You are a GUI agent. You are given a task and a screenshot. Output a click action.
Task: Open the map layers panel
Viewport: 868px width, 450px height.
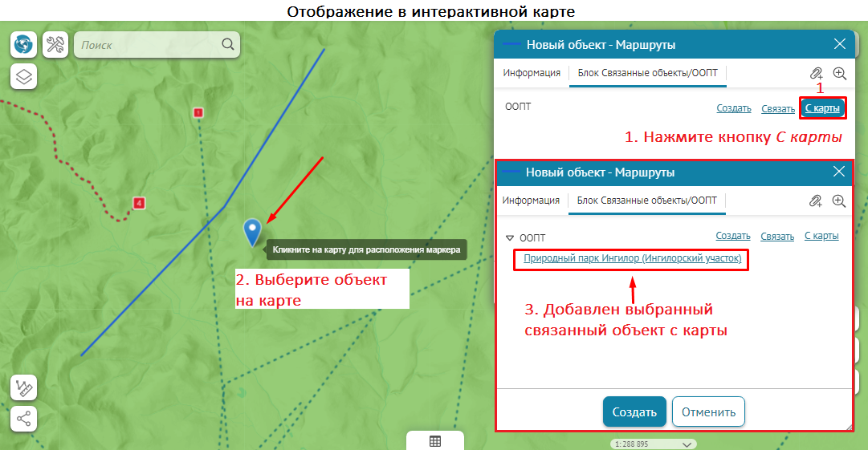click(x=23, y=77)
